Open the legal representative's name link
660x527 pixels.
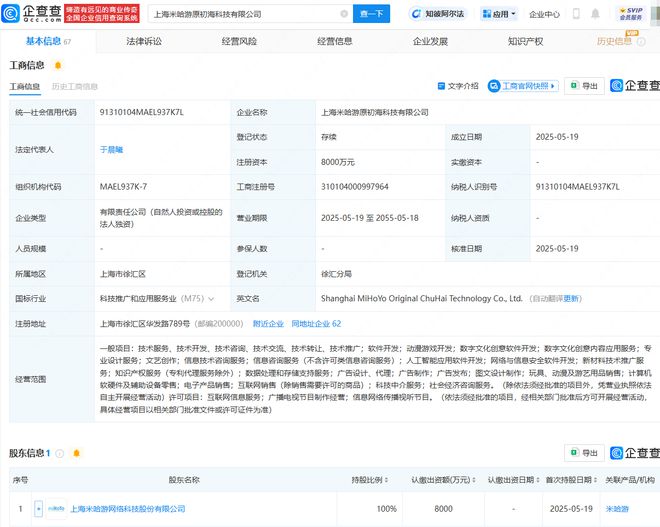112,149
